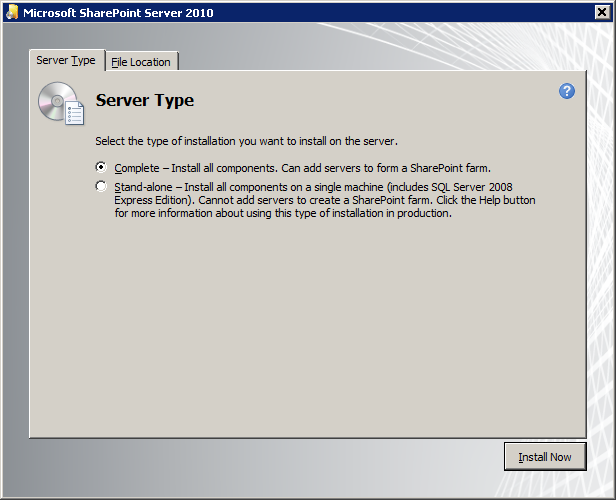The height and width of the screenshot is (500, 616).
Task: Select the Stand-alone installation radio button
Action: click(x=101, y=186)
